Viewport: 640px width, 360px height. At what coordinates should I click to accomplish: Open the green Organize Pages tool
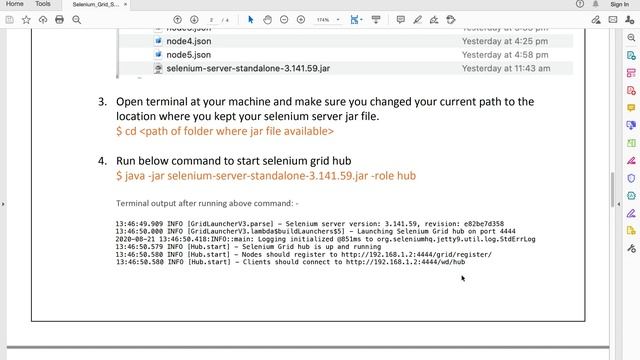[631, 143]
